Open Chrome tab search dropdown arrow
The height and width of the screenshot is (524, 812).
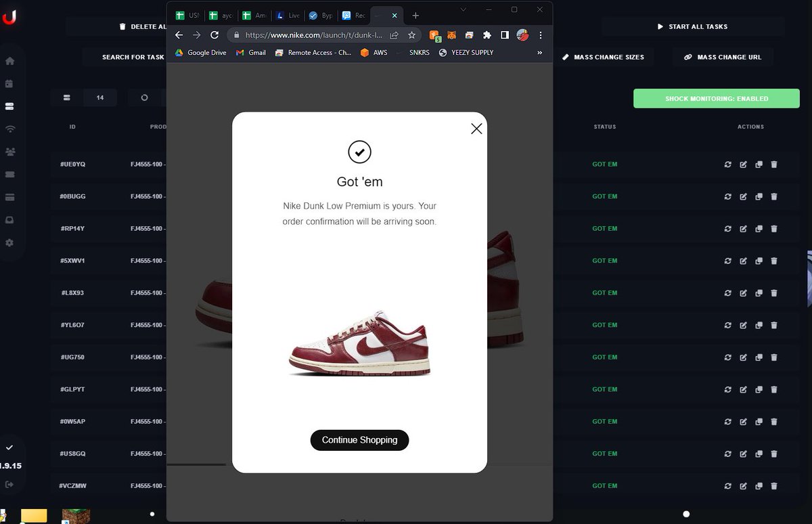464,9
